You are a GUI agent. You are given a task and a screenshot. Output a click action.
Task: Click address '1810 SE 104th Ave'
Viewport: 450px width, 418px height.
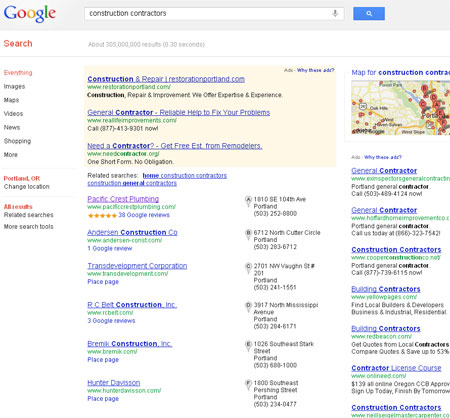click(x=280, y=199)
